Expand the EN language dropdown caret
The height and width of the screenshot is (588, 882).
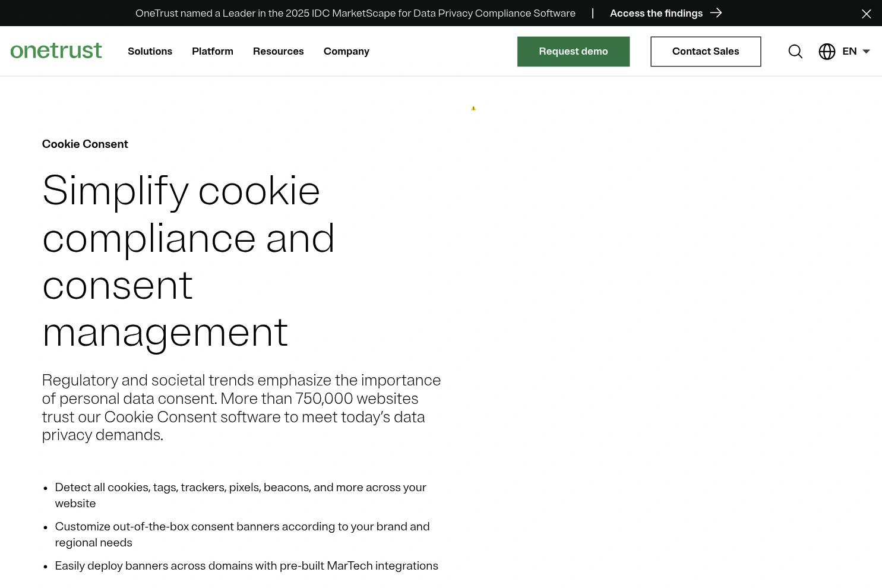[866, 52]
